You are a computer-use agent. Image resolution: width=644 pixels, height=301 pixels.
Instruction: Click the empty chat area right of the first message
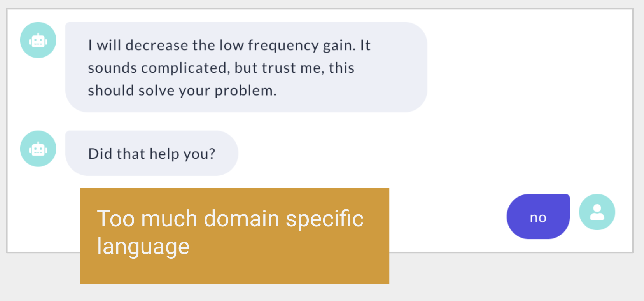coord(529,67)
